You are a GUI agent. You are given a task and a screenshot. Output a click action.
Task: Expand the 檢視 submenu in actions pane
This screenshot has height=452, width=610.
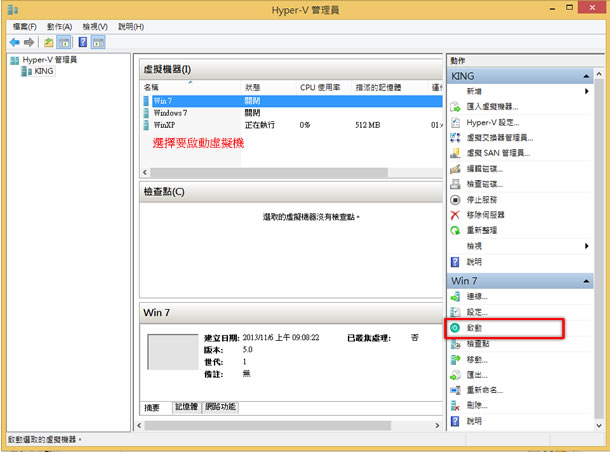pos(587,246)
